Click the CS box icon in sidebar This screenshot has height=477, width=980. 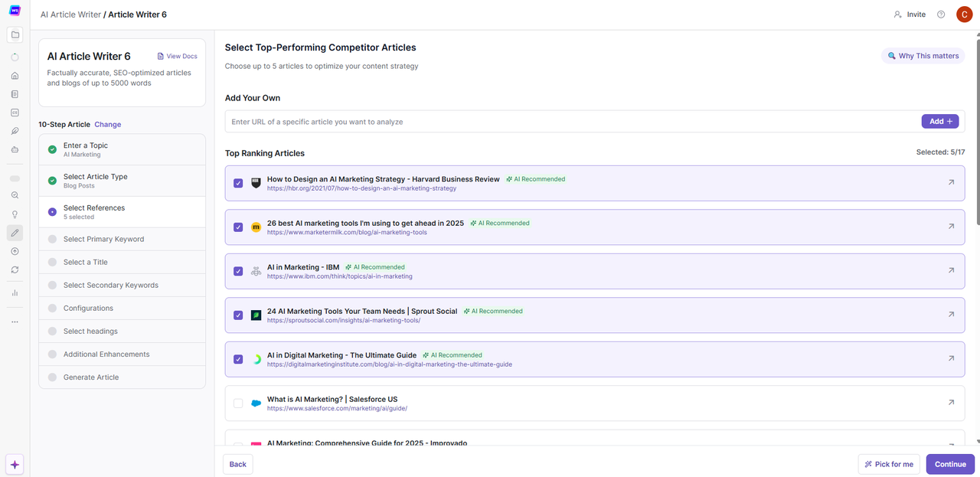click(x=15, y=113)
